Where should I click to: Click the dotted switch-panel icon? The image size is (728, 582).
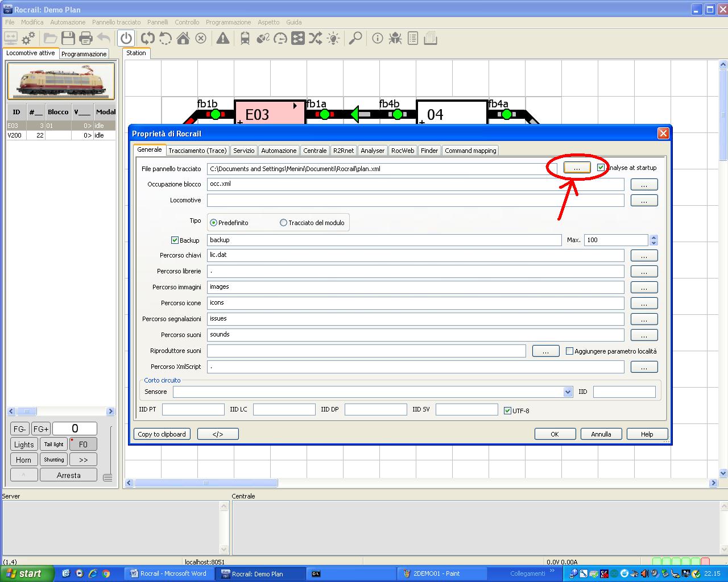tap(298, 38)
